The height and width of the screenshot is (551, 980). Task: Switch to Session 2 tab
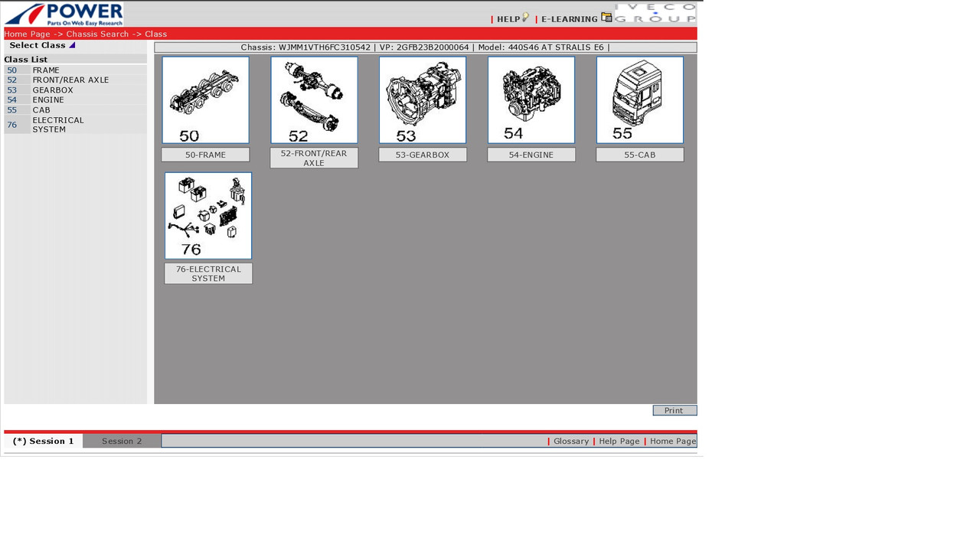(x=122, y=441)
